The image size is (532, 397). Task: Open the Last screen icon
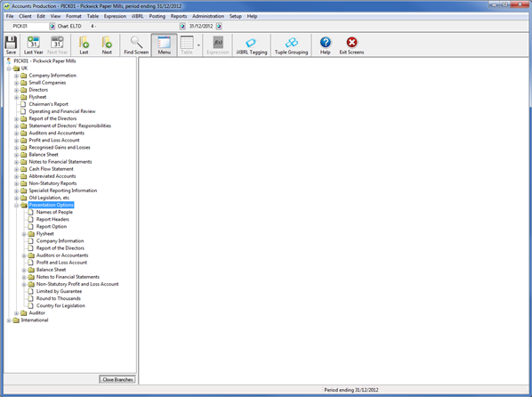(x=84, y=45)
